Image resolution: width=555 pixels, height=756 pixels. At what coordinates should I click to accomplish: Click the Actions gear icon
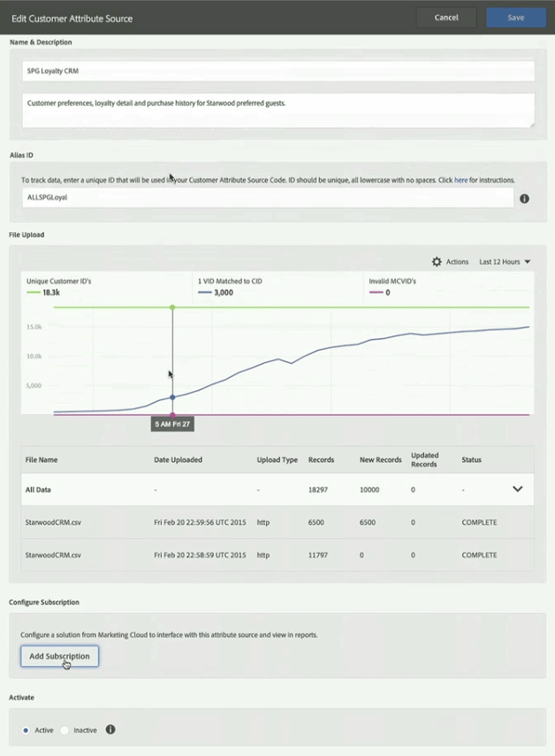[x=437, y=262]
